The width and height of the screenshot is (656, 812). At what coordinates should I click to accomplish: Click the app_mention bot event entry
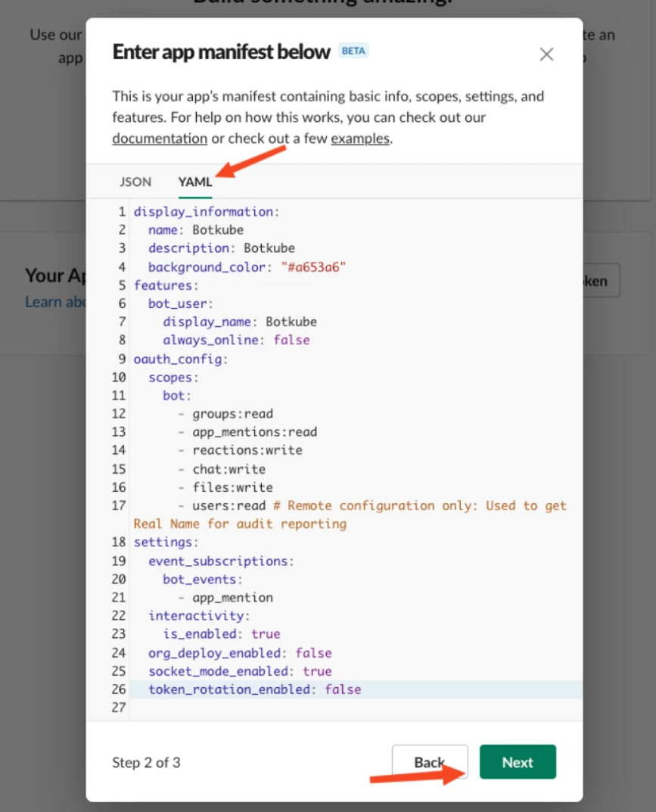click(x=232, y=597)
